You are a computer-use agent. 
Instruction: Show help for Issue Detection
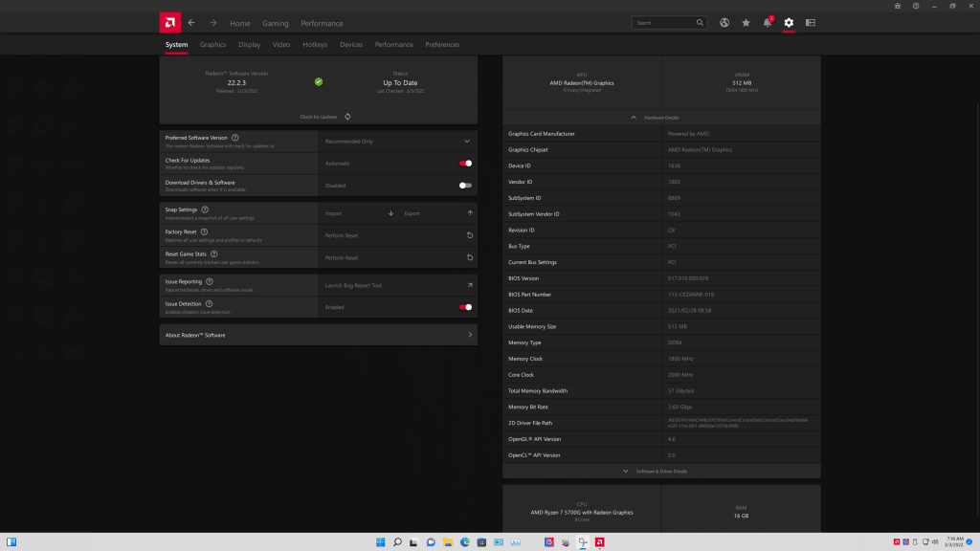coord(209,303)
